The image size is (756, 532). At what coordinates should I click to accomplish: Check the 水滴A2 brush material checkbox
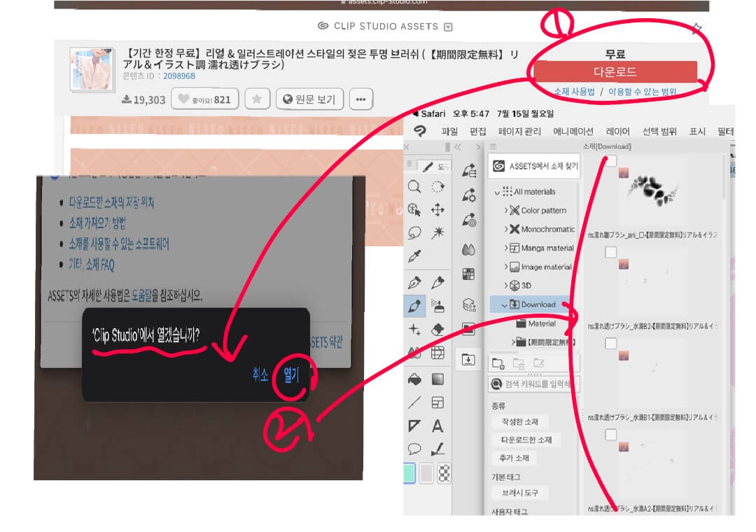click(611, 435)
